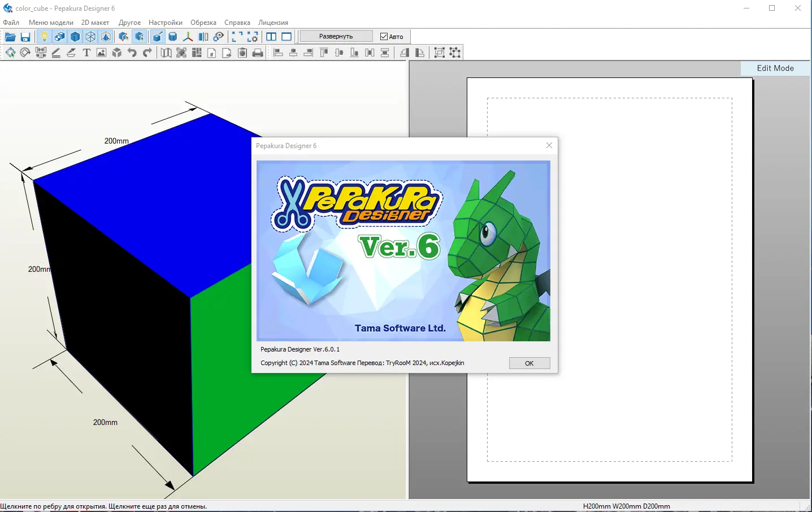Image resolution: width=812 pixels, height=512 pixels.
Task: Click the Open file folder icon
Action: 10,37
